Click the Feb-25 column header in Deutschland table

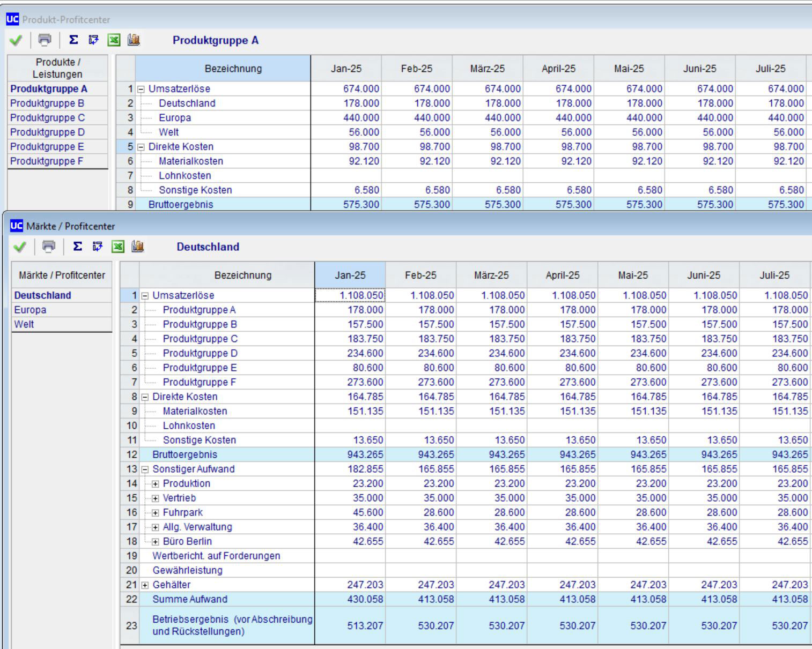tap(420, 275)
